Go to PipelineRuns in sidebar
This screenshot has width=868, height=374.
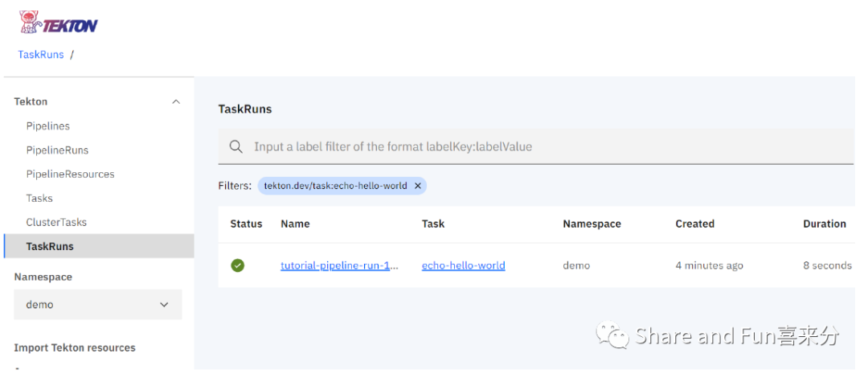tap(57, 150)
